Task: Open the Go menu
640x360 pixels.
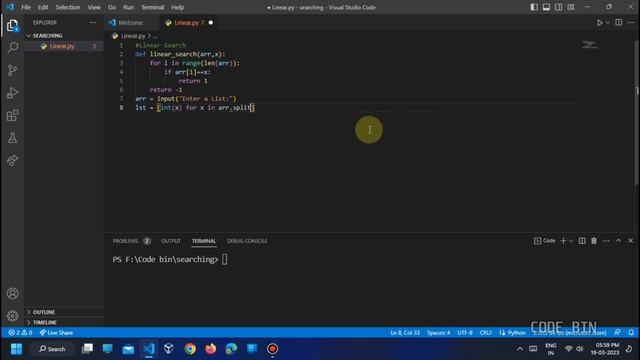Action: [x=112, y=7]
